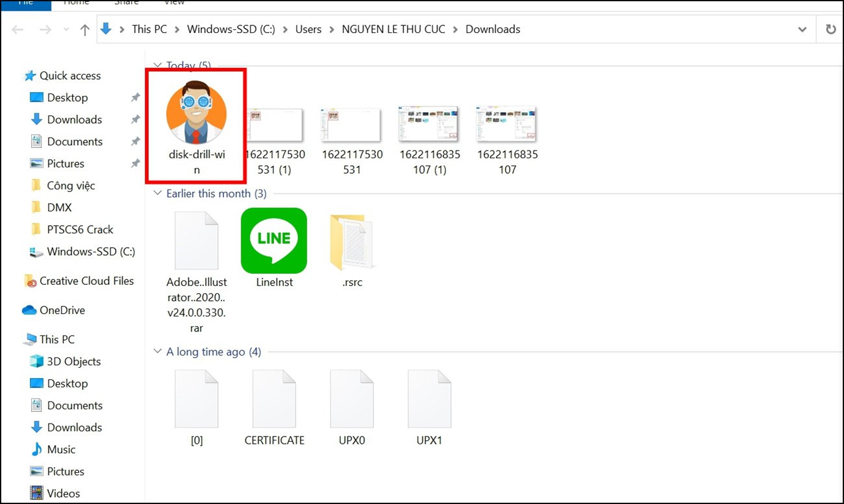This screenshot has width=844, height=504.
Task: Collapse the Earlier this month group
Action: point(156,193)
